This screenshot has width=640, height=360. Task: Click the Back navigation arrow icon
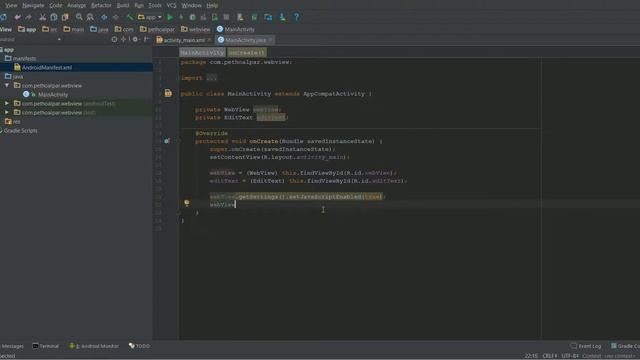click(x=104, y=17)
